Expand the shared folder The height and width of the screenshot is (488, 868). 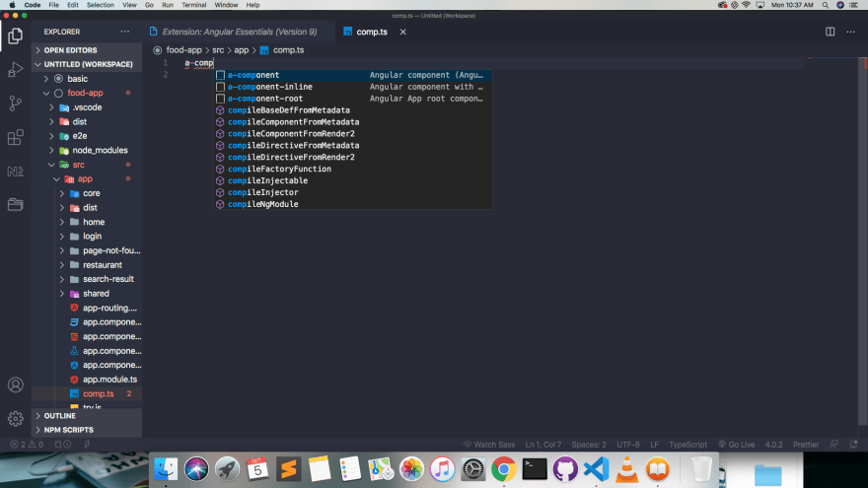[87, 293]
